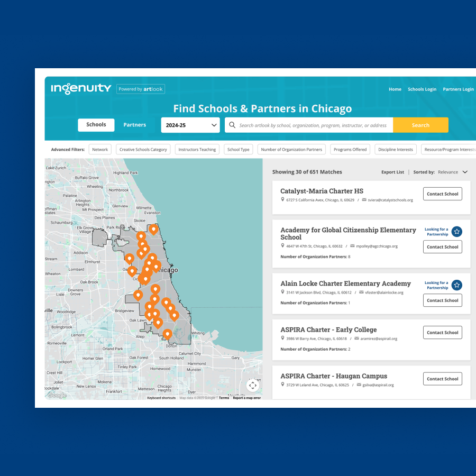Click Contact School for Academy for Global Citizenship
The height and width of the screenshot is (476, 476).
(442, 247)
